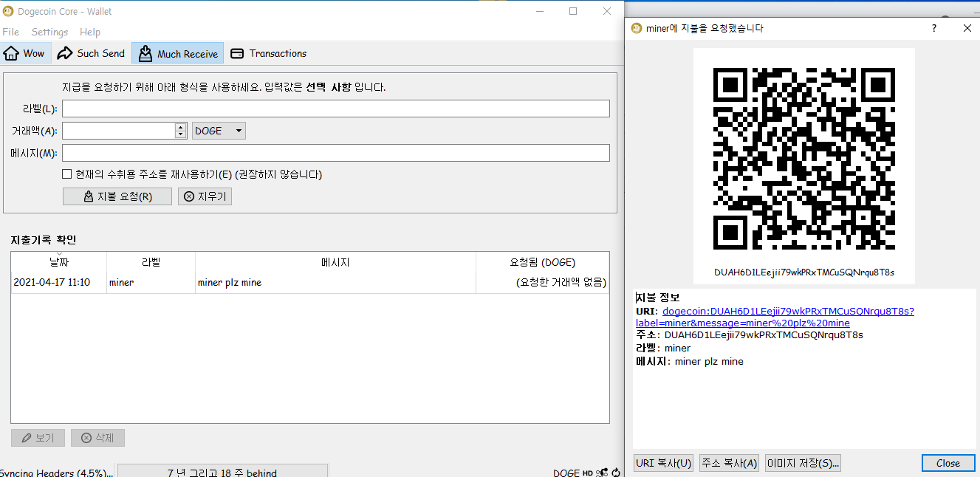The image size is (980, 477).
Task: Click the Syncing Headers status text
Action: coord(56,473)
